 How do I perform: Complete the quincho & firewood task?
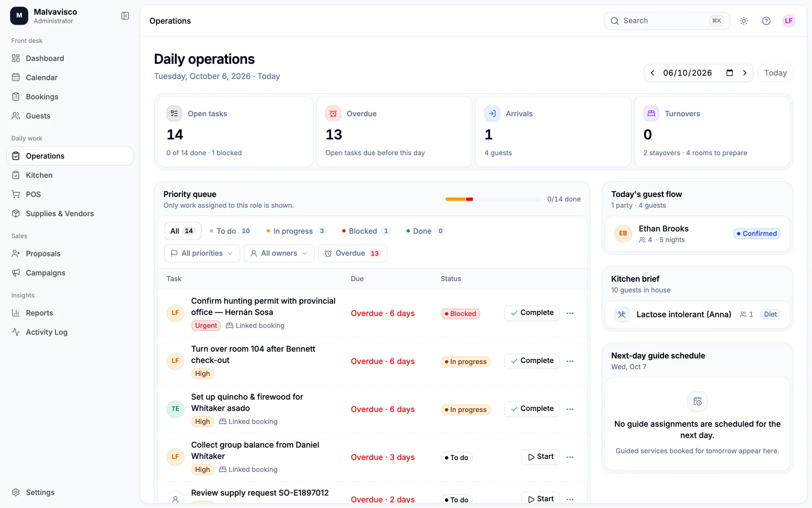[532, 409]
